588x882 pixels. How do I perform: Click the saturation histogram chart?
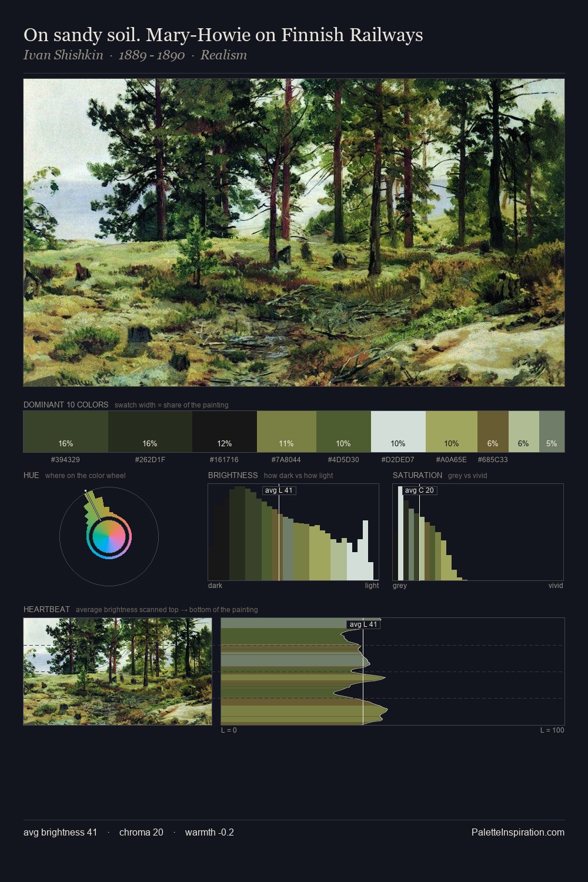(x=478, y=532)
